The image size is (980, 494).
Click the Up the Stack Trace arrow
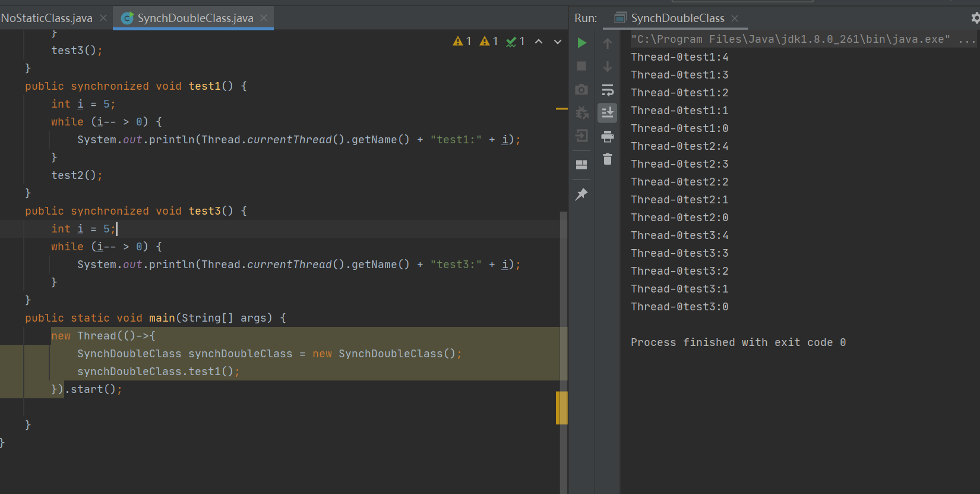[x=608, y=43]
